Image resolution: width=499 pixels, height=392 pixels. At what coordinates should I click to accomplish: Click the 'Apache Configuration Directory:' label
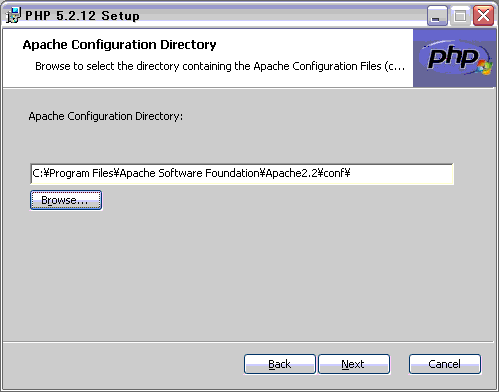click(x=106, y=116)
